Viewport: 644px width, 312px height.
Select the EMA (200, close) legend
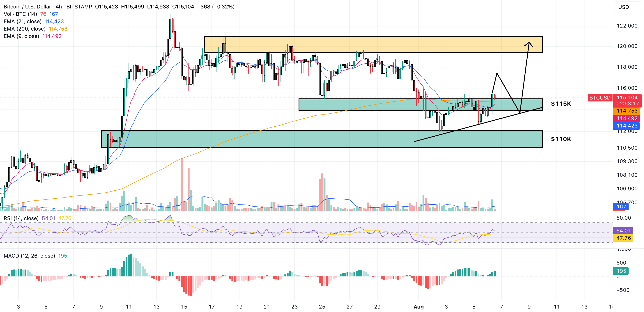25,29
